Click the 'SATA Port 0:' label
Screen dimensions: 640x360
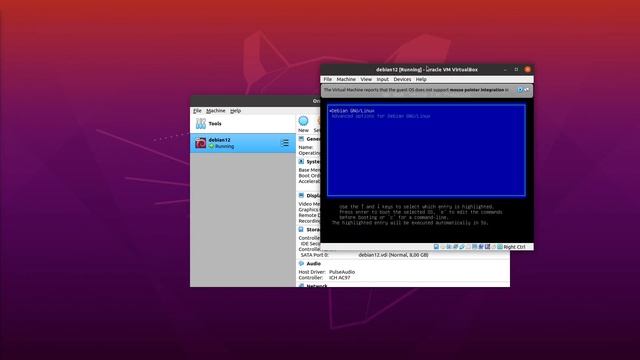314,255
